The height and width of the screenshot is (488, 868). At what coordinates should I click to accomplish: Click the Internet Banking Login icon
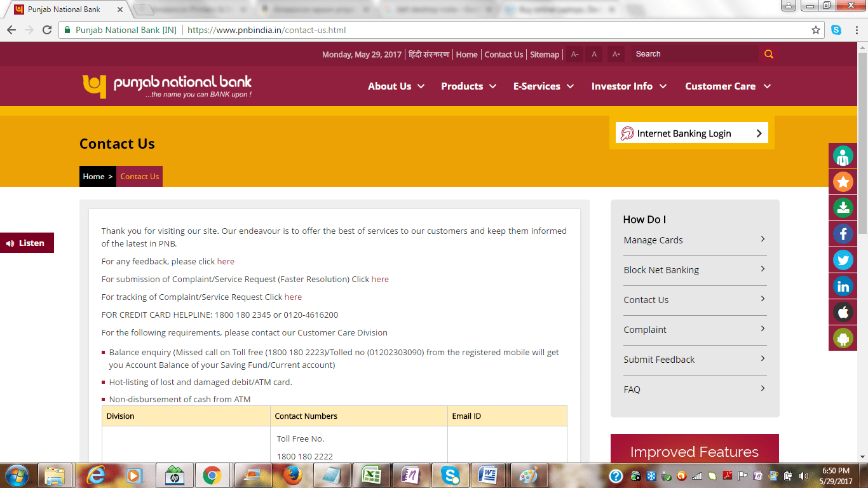click(x=627, y=133)
